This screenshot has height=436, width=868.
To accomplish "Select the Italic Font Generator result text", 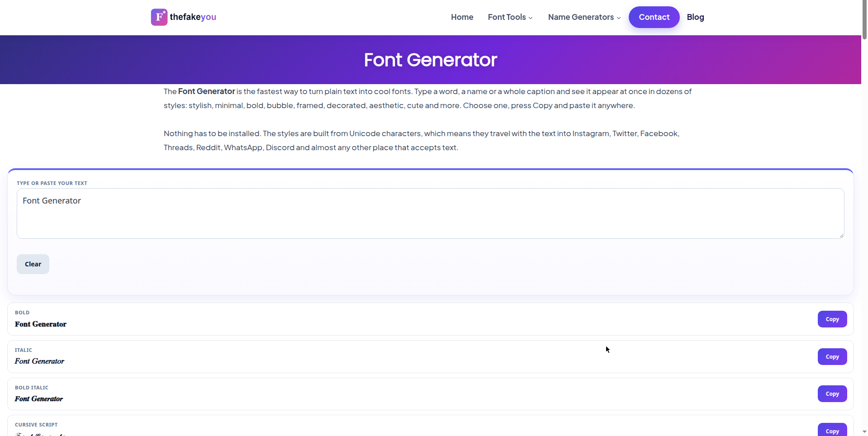I will 39,361.
